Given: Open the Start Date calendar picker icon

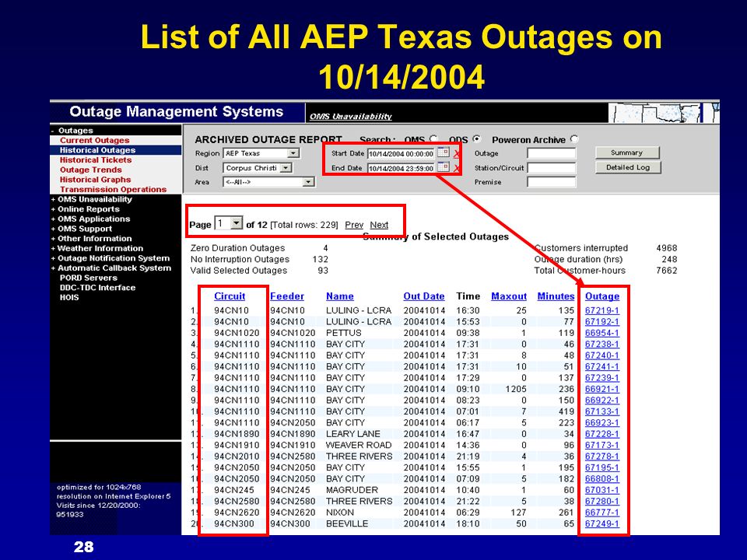Looking at the screenshot, I should pyautogui.click(x=444, y=153).
